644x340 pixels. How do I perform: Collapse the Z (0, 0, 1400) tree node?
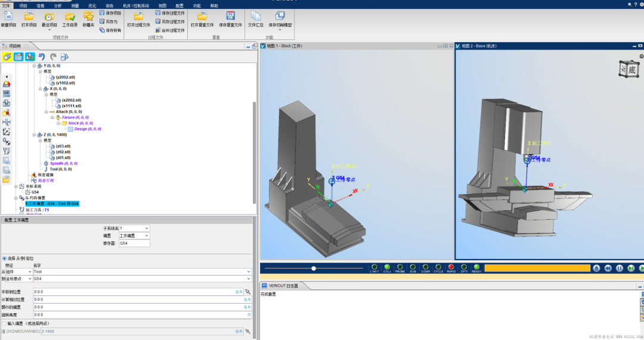point(34,135)
